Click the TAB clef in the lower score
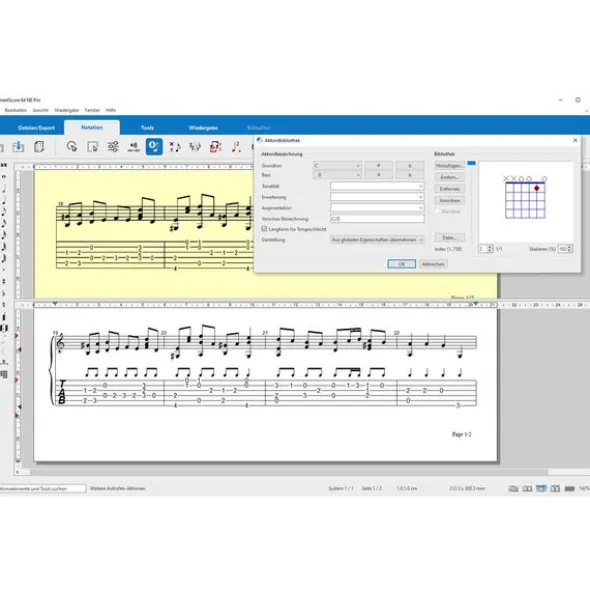 [62, 392]
